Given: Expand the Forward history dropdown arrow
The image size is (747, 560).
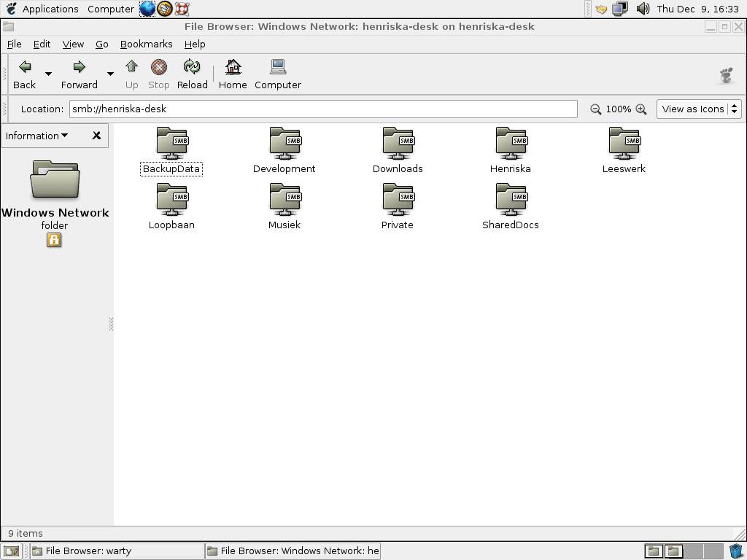Looking at the screenshot, I should pos(110,74).
